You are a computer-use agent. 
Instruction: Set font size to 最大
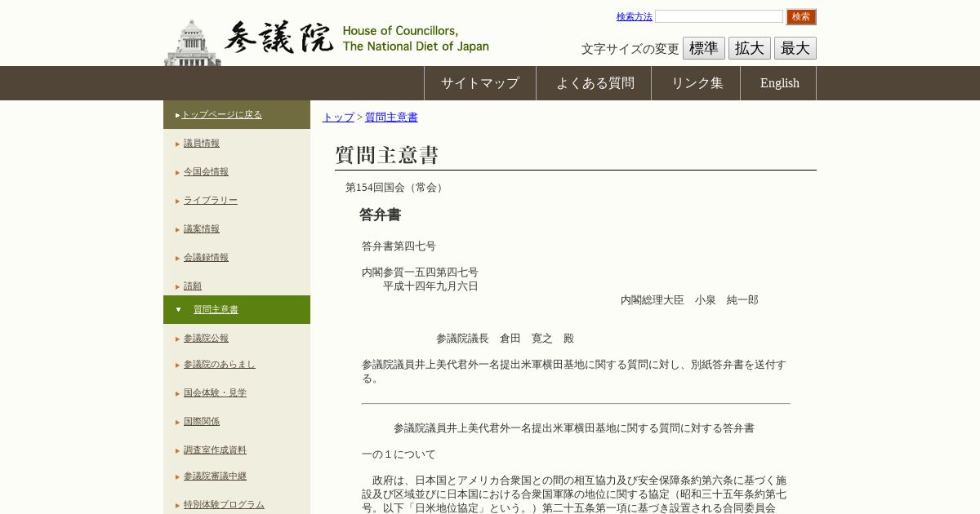[x=795, y=48]
